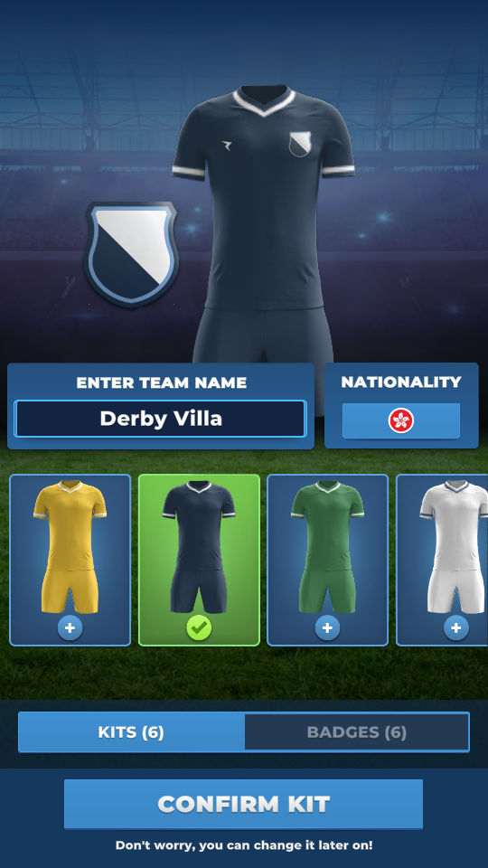Edit the Derby Villa team name field
488x868 pixels.
point(161,419)
